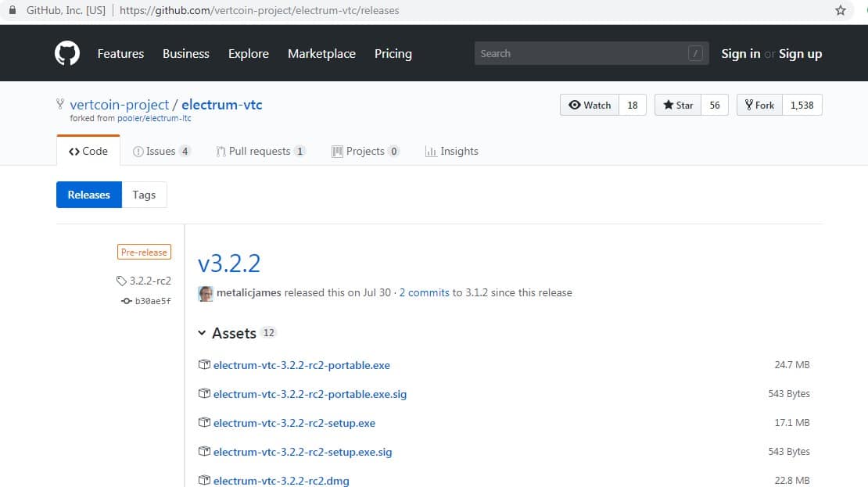Collapse the Assets section
868x487 pixels.
tap(202, 333)
